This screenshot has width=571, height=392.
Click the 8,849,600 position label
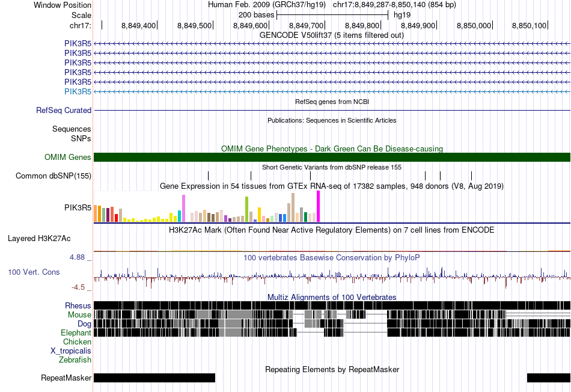click(x=250, y=25)
